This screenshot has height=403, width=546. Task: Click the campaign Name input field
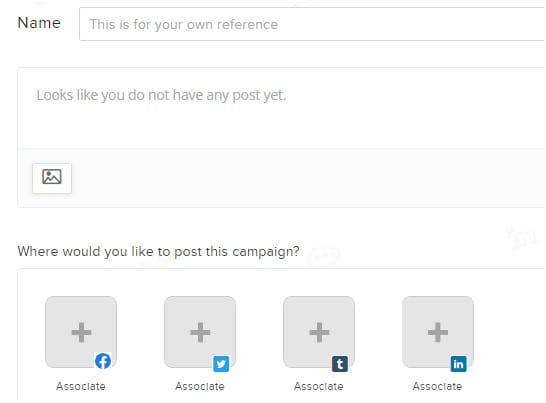click(x=312, y=24)
